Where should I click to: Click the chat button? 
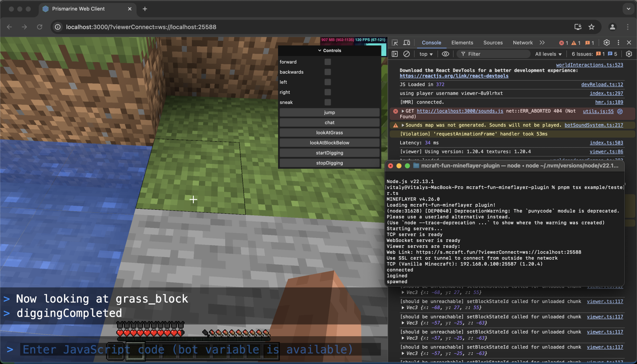329,122
